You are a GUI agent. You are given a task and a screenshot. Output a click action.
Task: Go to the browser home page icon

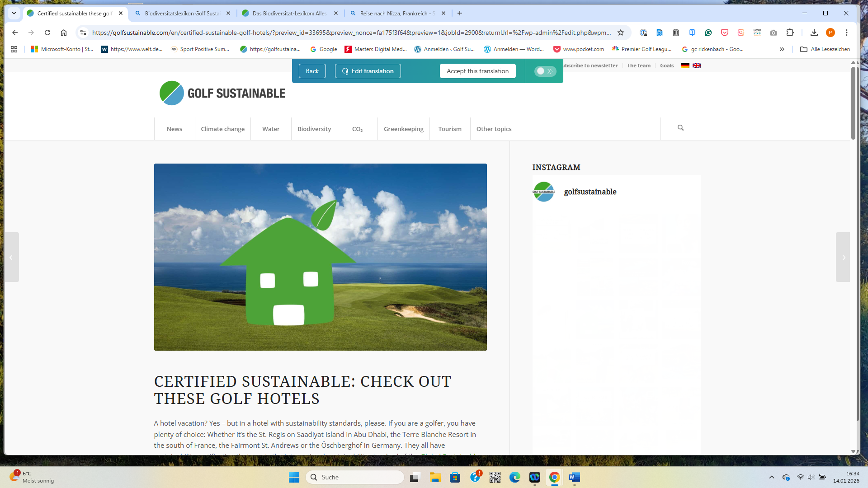tap(64, 33)
